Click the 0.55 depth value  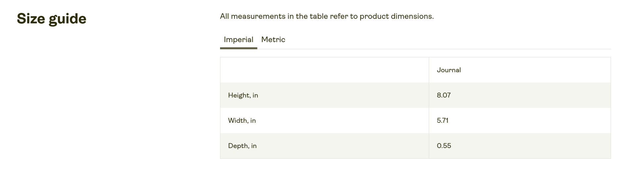[444, 146]
